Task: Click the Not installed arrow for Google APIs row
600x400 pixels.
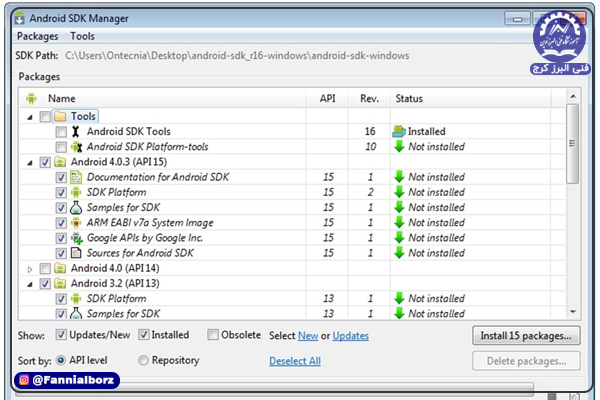Action: point(399,238)
